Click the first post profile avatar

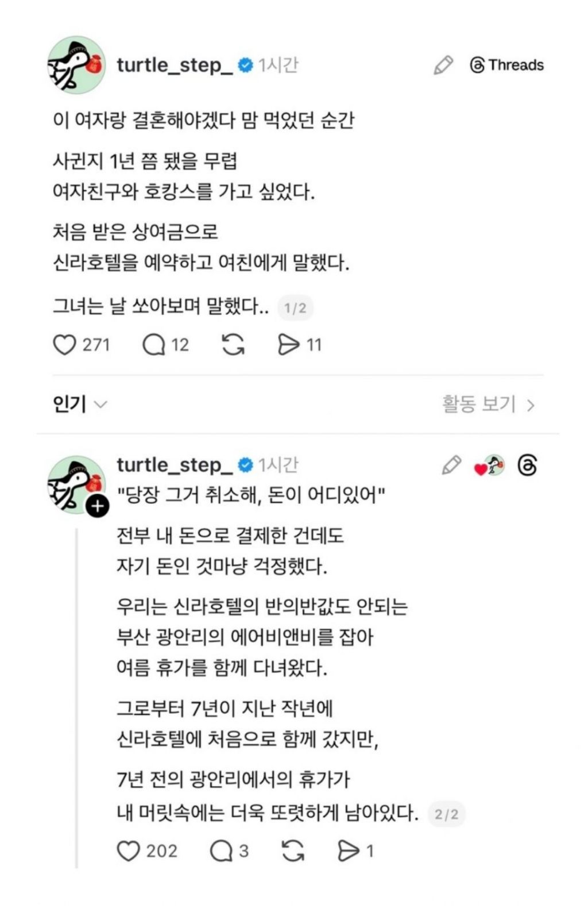click(x=76, y=65)
